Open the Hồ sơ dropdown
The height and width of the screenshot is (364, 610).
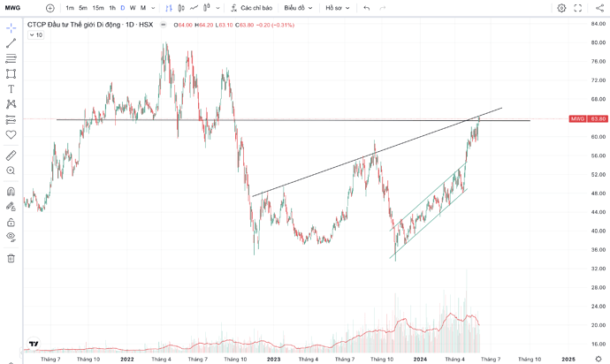338,8
